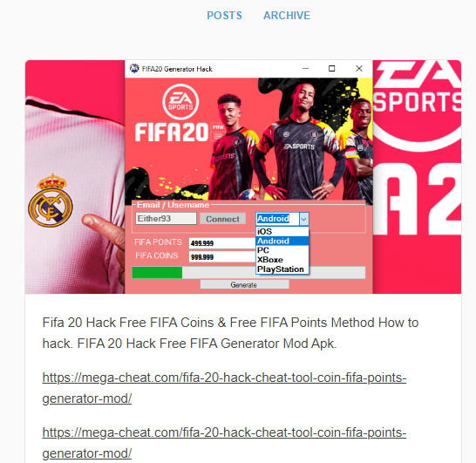Select XBoxe option in dropdown list
The height and width of the screenshot is (463, 476).
click(x=282, y=260)
